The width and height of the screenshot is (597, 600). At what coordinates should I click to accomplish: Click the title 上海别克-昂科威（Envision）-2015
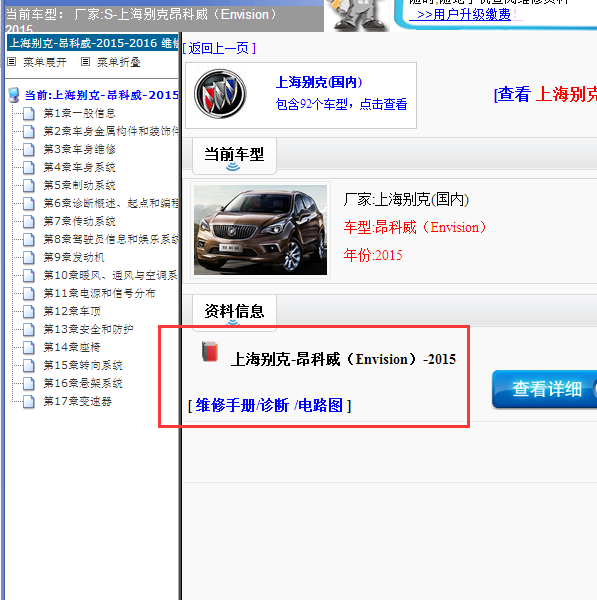(x=343, y=359)
